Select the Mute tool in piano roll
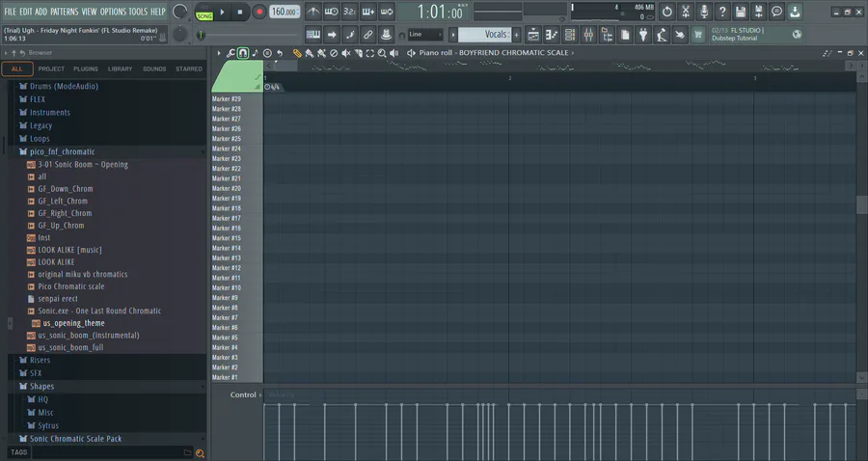The height and width of the screenshot is (461, 868). click(x=346, y=53)
